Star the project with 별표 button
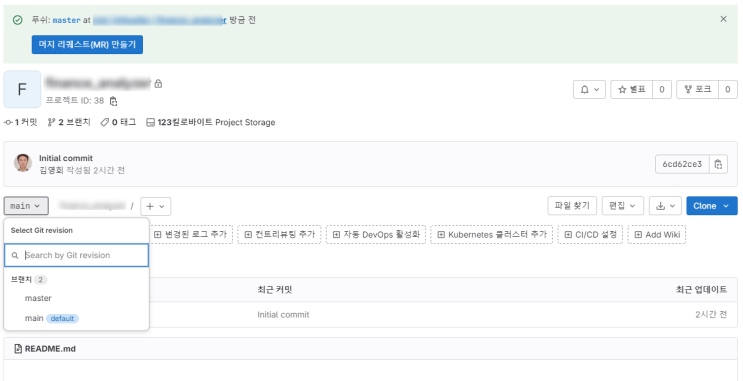Screen dimensions: 743x381 click(632, 89)
